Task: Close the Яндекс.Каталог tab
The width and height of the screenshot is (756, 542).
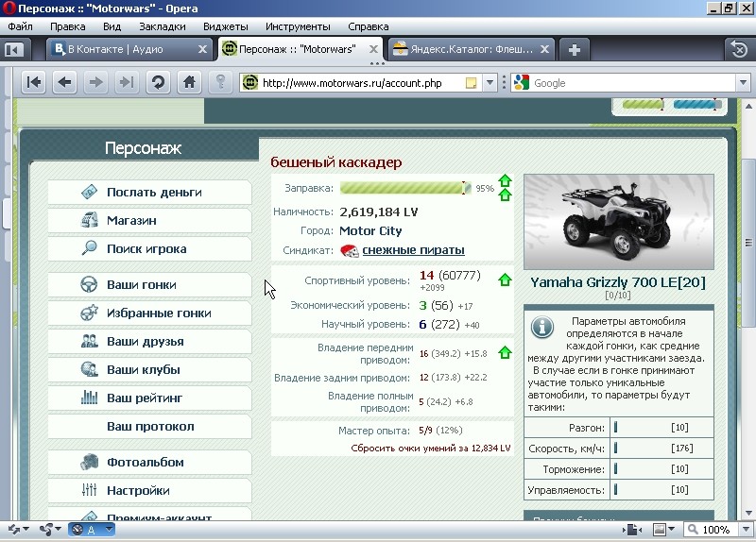Action: [x=545, y=49]
